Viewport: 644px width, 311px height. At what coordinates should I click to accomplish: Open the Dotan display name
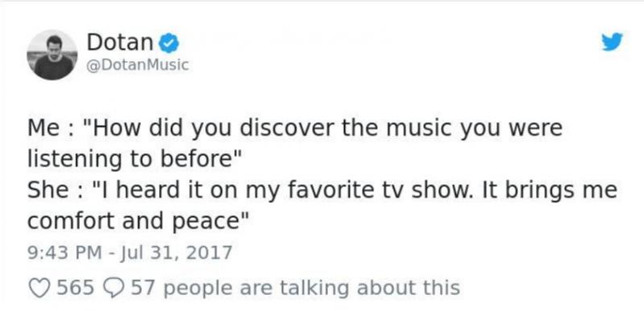click(x=120, y=43)
